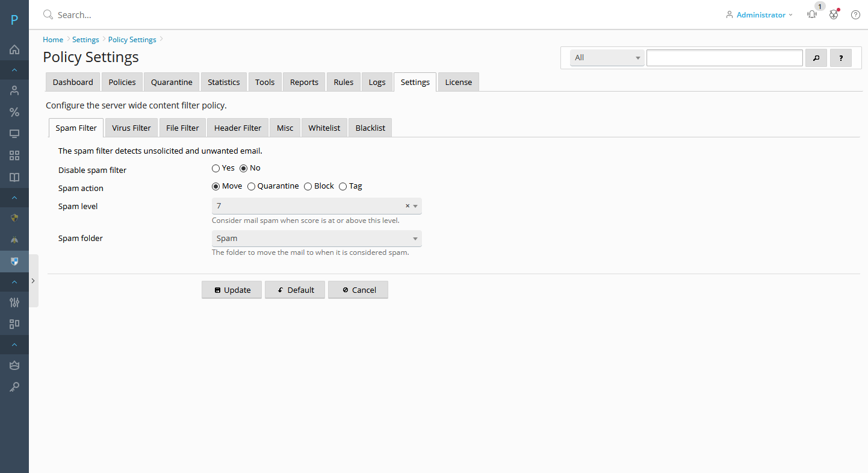Screen dimensions: 868x473
Task: Click the Default button
Action: 295,290
